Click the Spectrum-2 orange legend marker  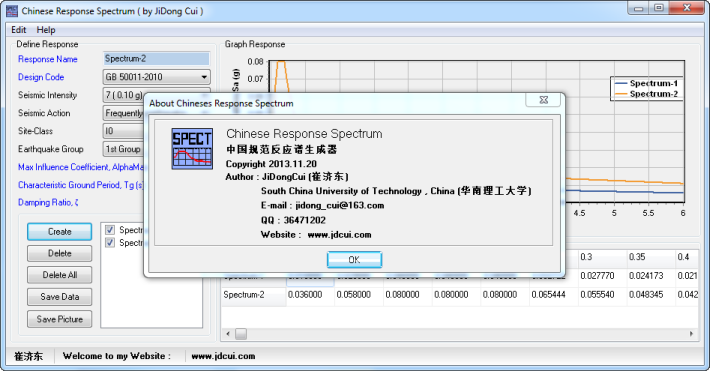620,94
